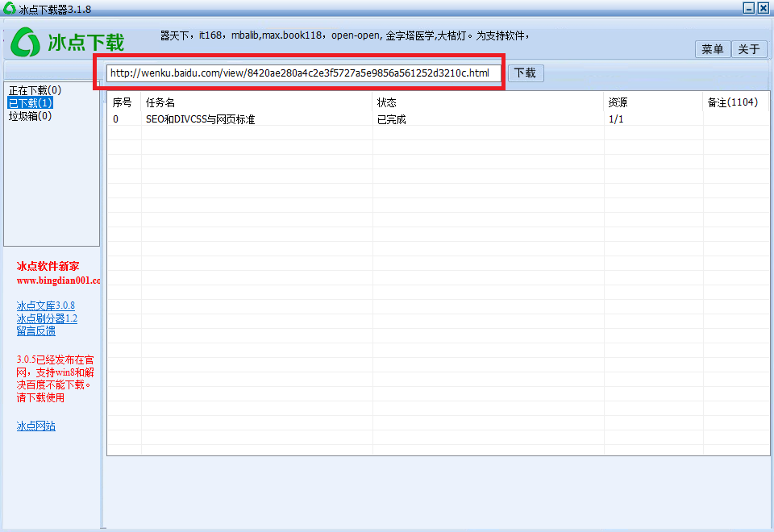
Task: Open the 冰点网站 link
Action: coord(36,426)
